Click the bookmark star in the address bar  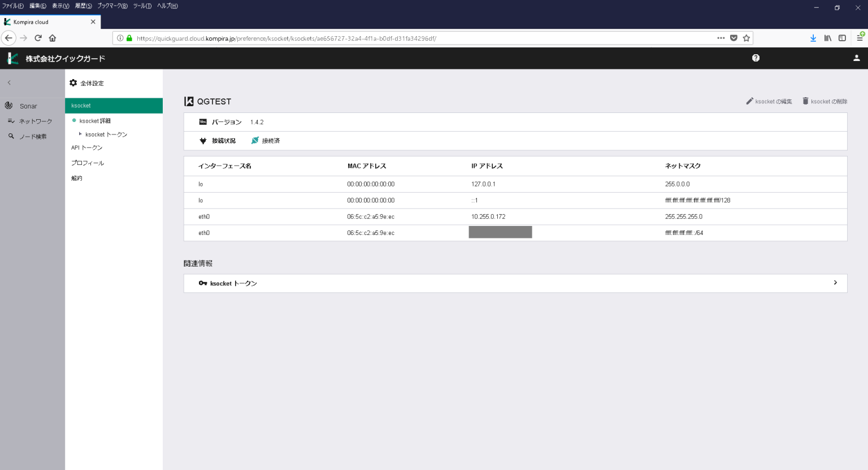[747, 38]
